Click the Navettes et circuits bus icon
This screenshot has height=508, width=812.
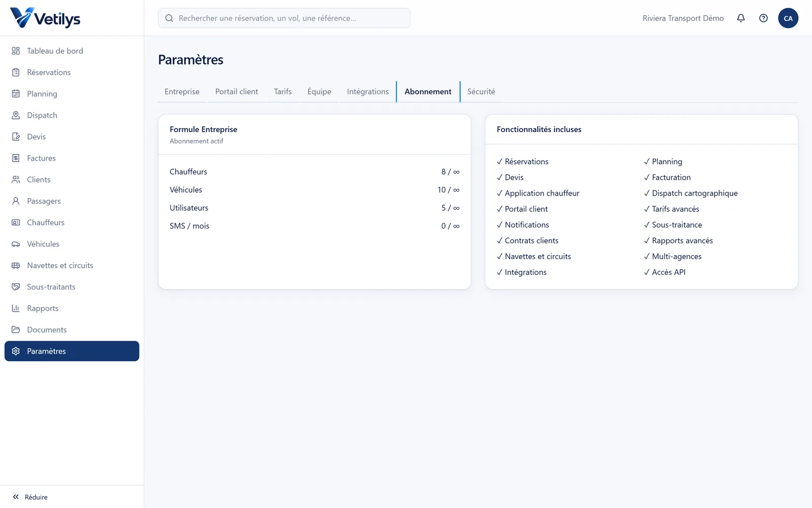pyautogui.click(x=16, y=265)
